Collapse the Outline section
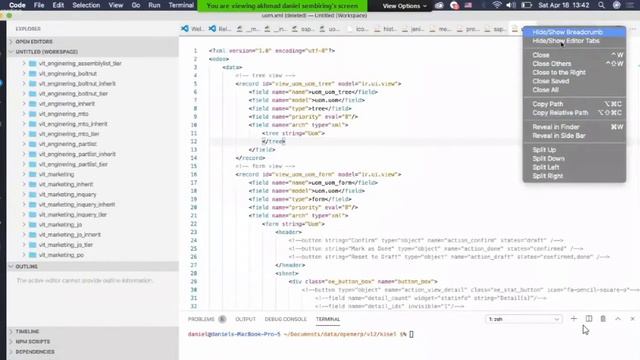Viewport: 640px width, 360px height. 93,267
